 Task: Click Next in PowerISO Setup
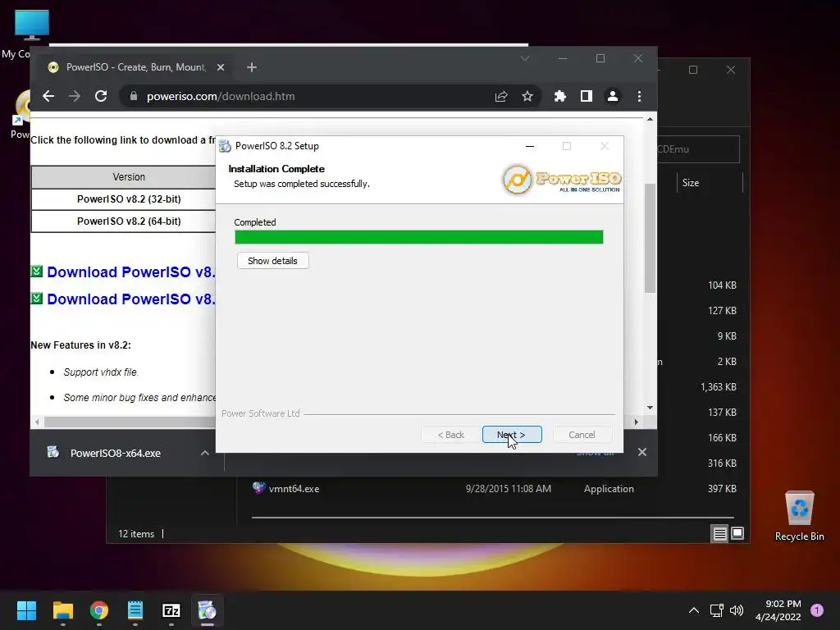512,435
